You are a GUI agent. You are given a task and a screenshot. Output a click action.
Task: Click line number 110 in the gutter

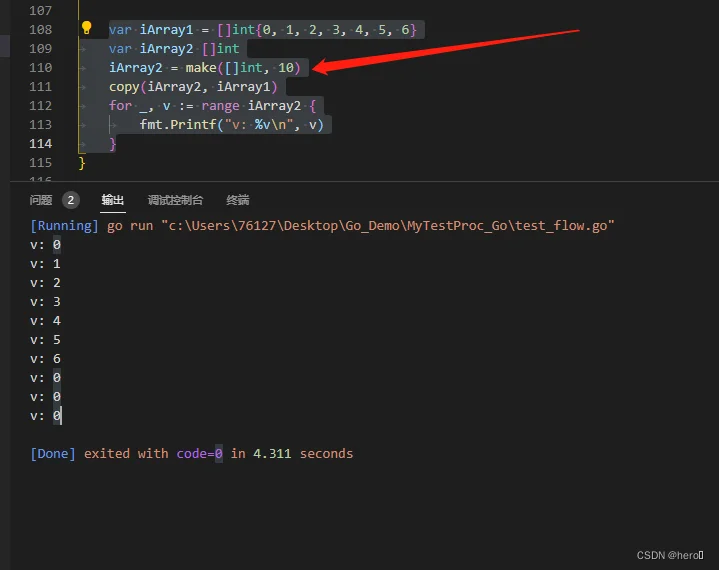click(x=40, y=67)
